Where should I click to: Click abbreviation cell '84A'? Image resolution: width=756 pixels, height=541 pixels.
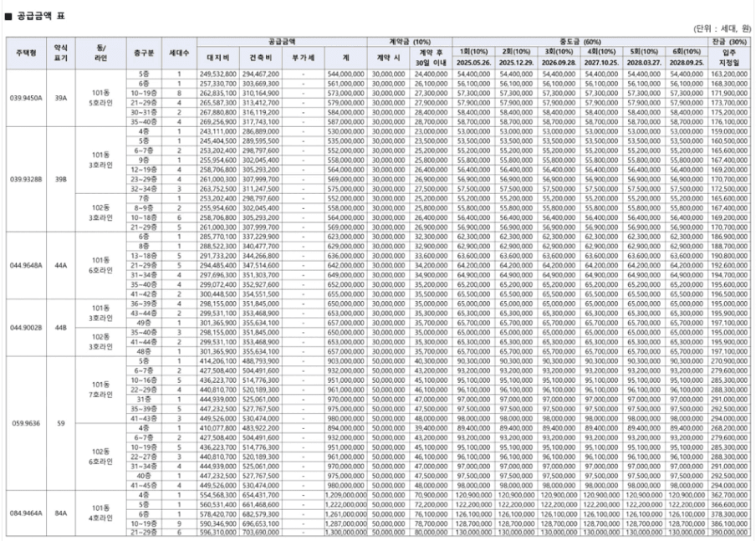click(x=61, y=513)
